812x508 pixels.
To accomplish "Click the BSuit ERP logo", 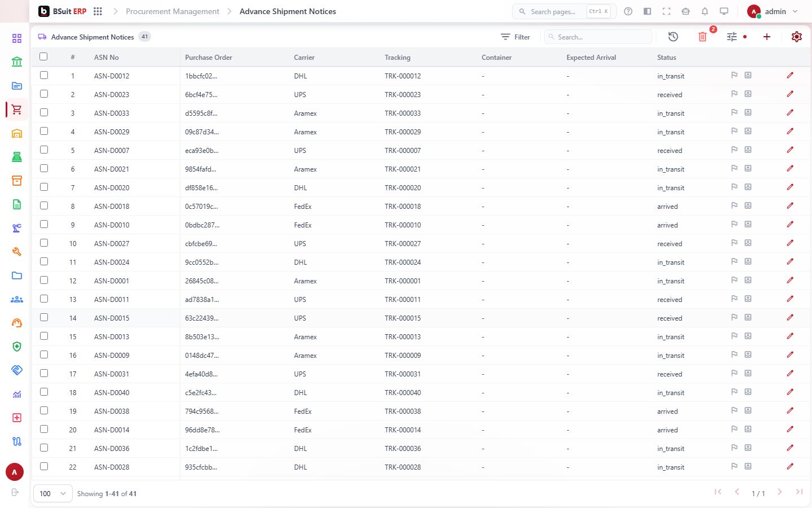I will click(63, 11).
